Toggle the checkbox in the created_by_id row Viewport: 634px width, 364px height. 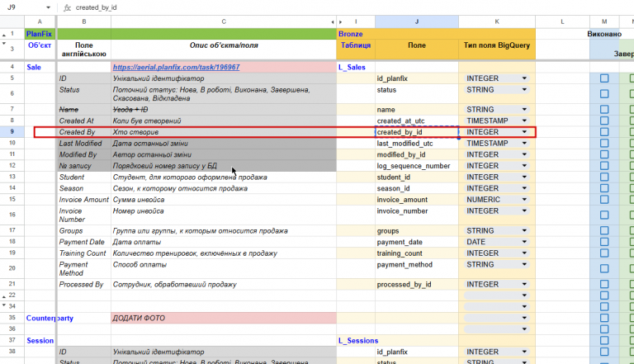(x=604, y=132)
